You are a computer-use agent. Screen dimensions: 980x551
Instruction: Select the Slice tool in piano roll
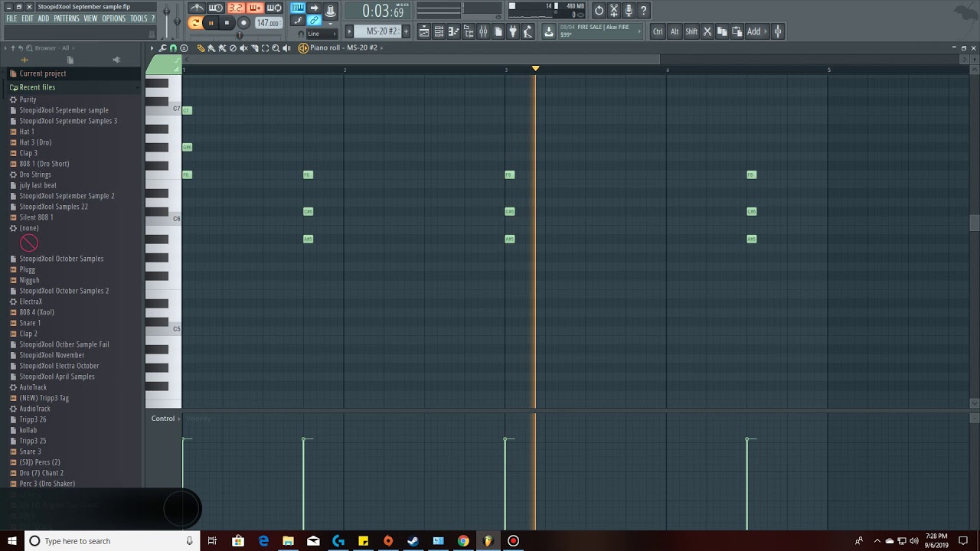pos(254,47)
